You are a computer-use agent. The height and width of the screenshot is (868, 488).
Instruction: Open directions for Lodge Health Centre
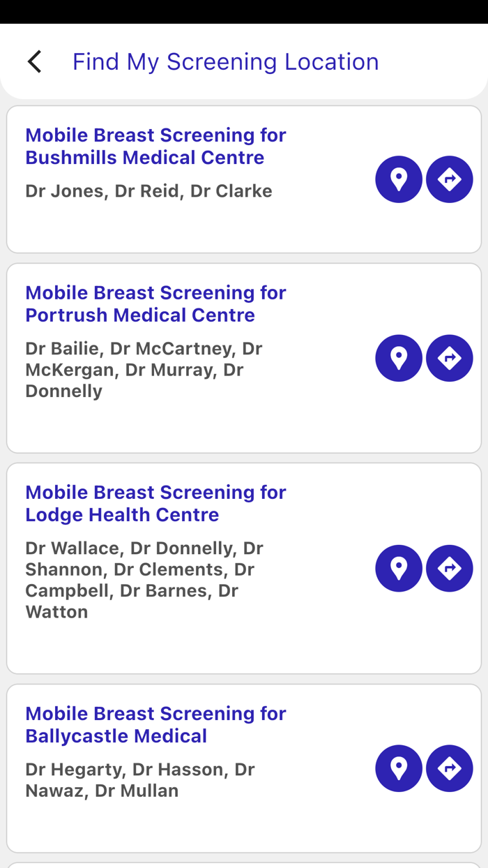pyautogui.click(x=450, y=568)
